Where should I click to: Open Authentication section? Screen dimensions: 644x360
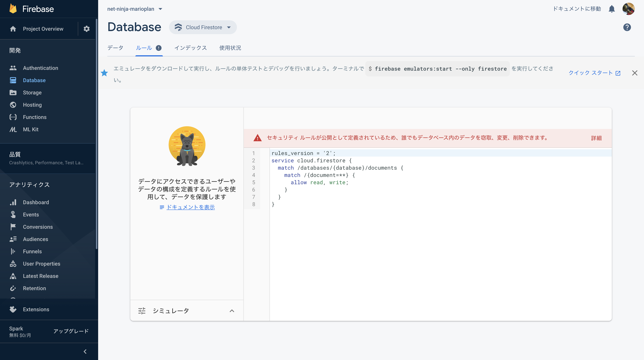[x=40, y=68]
